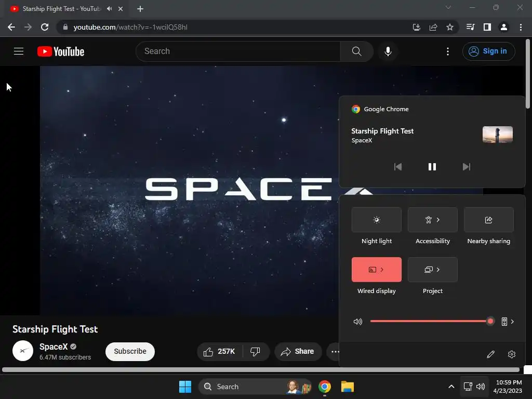Viewport: 532px width, 399px height.
Task: Show hidden tray icons chevron
Action: [451, 387]
